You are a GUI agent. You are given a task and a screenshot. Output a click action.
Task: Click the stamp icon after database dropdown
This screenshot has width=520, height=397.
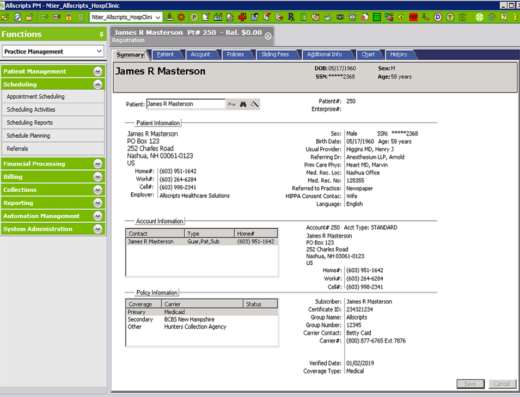[x=170, y=17]
